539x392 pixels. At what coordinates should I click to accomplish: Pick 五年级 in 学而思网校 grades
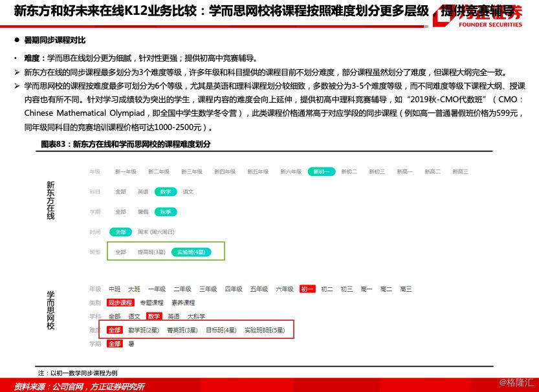(x=259, y=289)
